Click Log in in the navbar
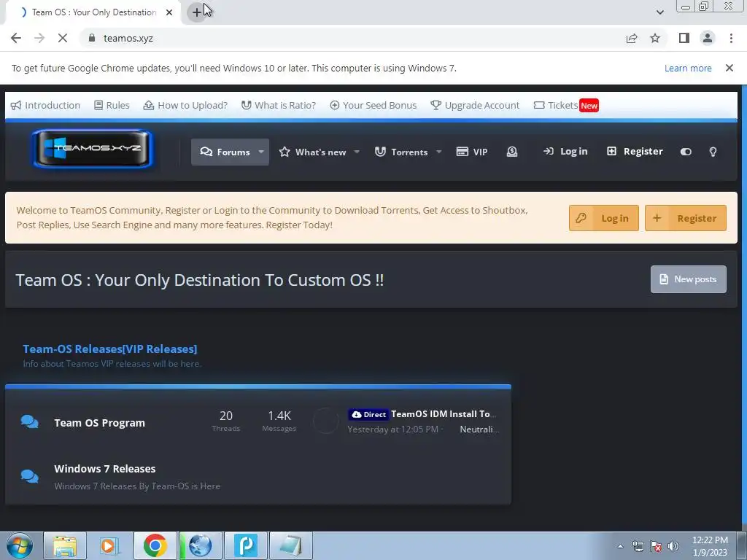Screen dimensions: 747x560 pyautogui.click(x=565, y=152)
